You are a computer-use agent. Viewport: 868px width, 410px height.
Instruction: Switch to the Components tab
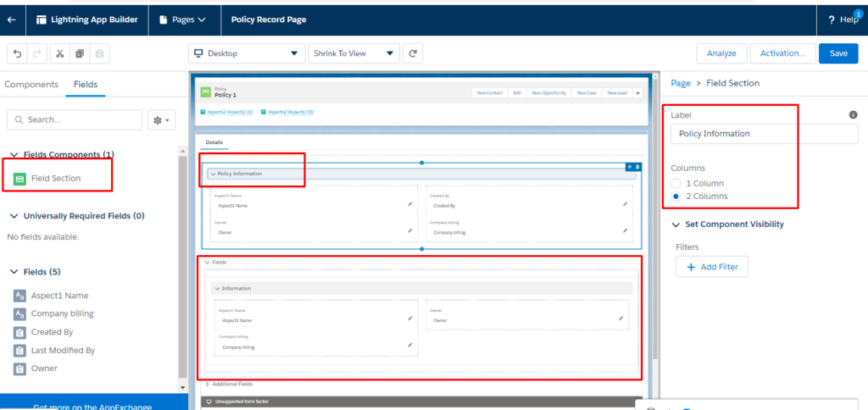point(31,84)
